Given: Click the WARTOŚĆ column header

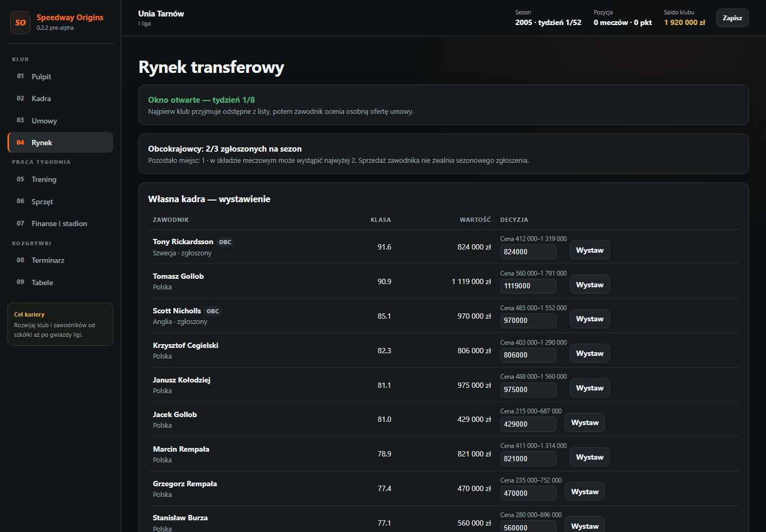Looking at the screenshot, I should click(475, 220).
